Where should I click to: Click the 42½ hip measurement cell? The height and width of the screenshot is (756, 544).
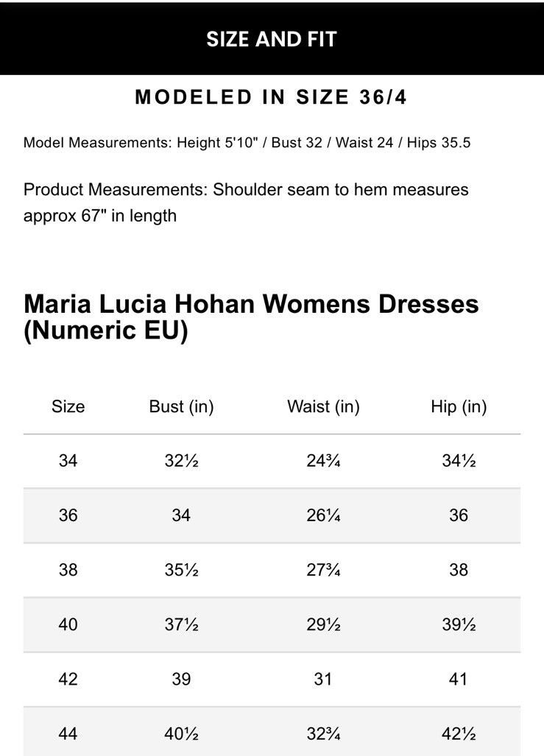(459, 733)
